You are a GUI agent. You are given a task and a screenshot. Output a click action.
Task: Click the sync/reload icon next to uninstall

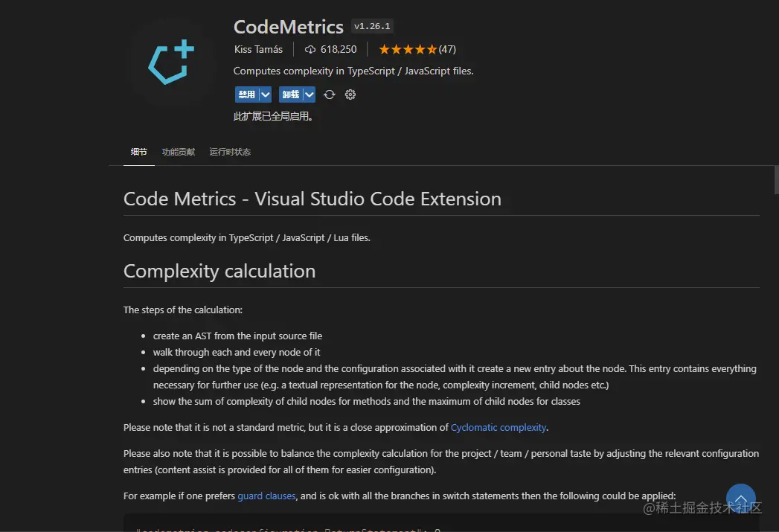(x=330, y=94)
